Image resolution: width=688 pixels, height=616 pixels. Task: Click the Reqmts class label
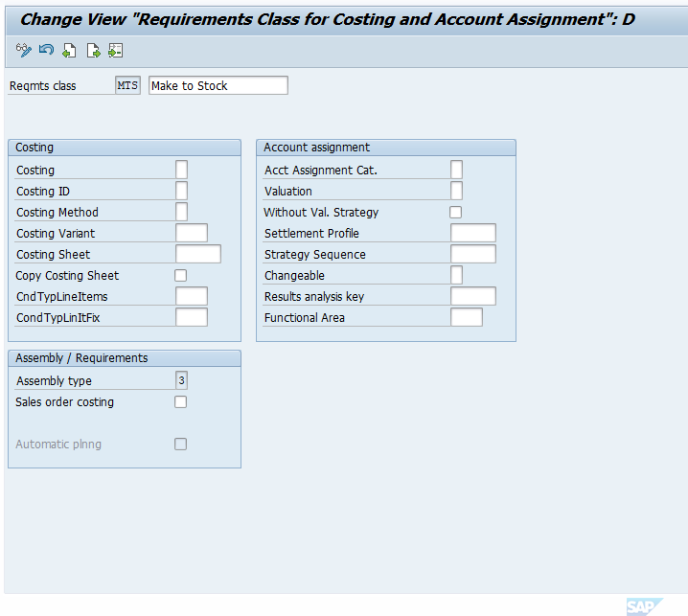(42, 86)
